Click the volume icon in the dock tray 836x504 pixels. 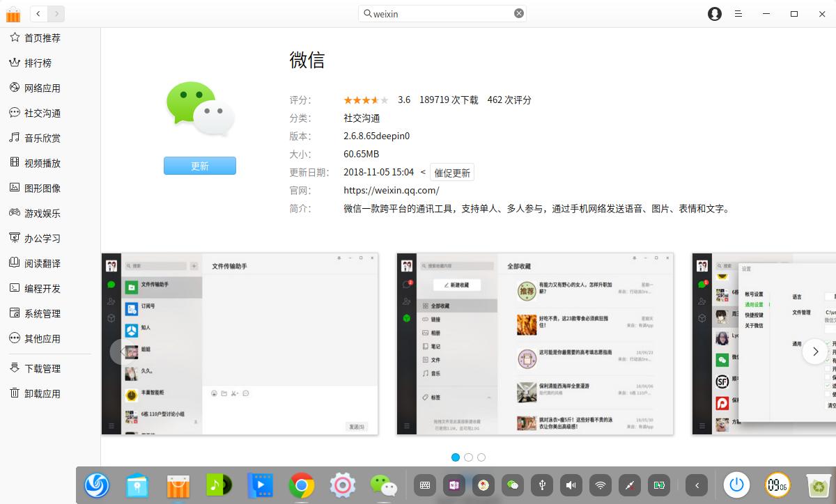pos(570,485)
